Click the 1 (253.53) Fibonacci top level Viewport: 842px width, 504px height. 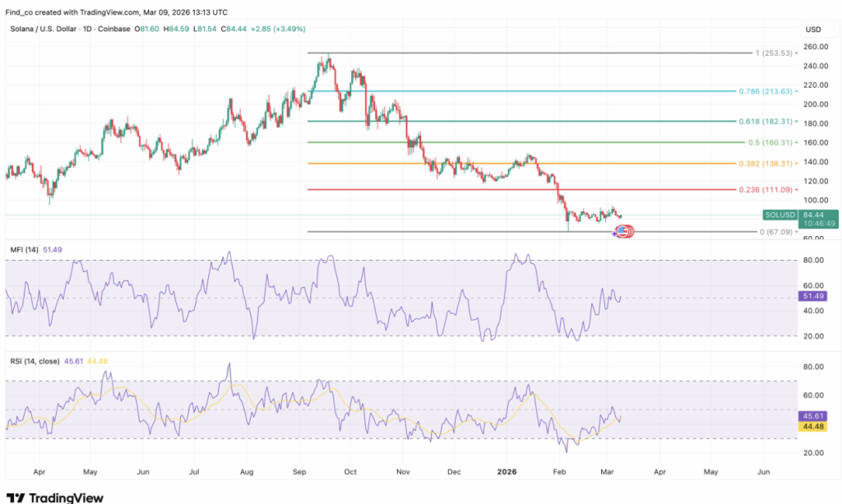[775, 53]
